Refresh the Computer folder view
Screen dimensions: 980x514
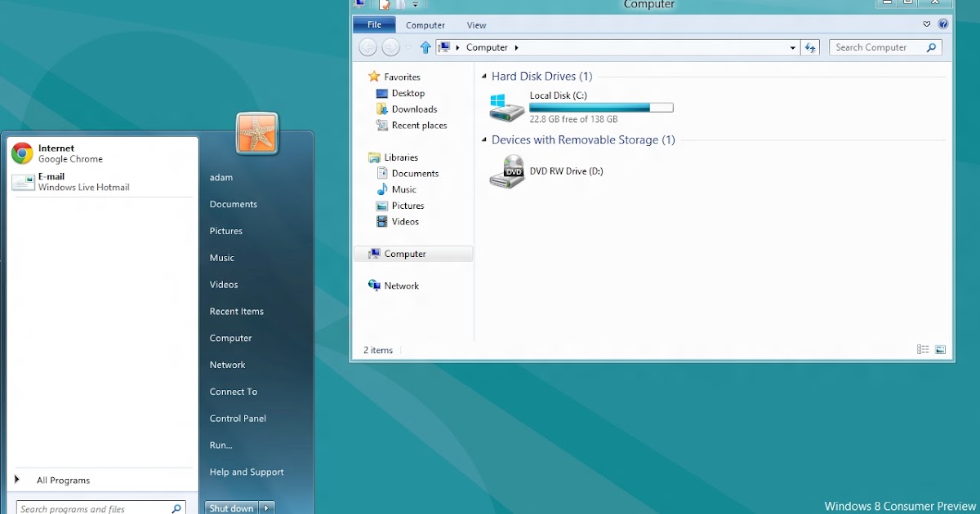click(810, 48)
